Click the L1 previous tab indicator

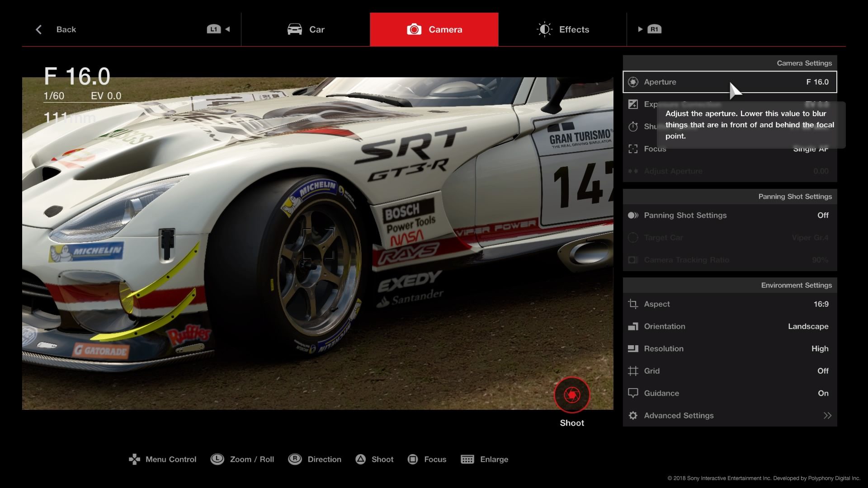click(218, 29)
